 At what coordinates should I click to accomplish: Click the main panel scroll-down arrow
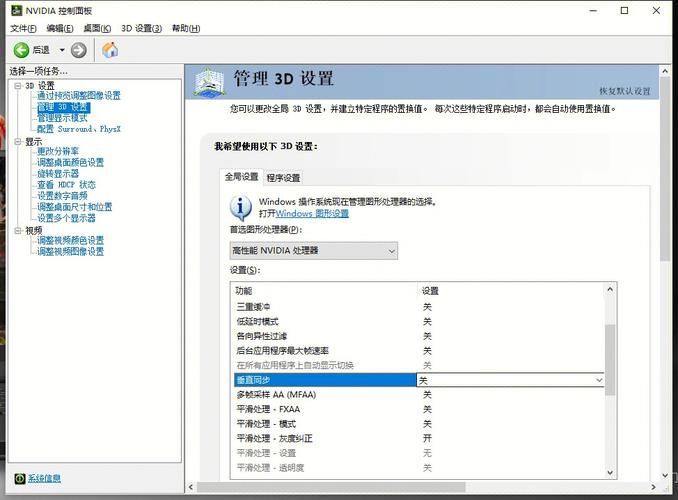(665, 475)
